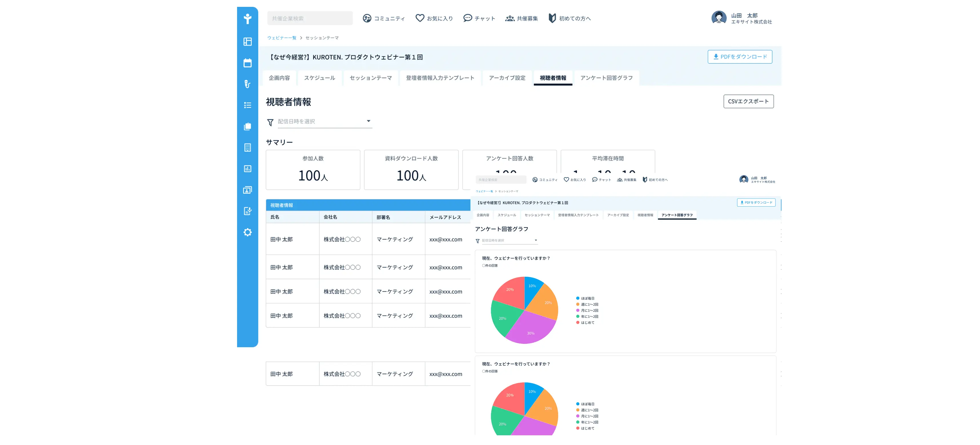Select 視聴者情報 tab in the overlay window
980x445 pixels.
click(x=645, y=215)
